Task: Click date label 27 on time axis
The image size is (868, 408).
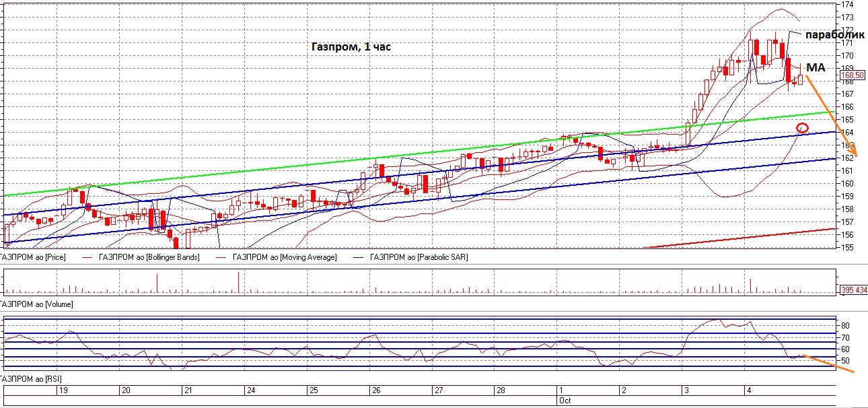Action: click(x=438, y=390)
